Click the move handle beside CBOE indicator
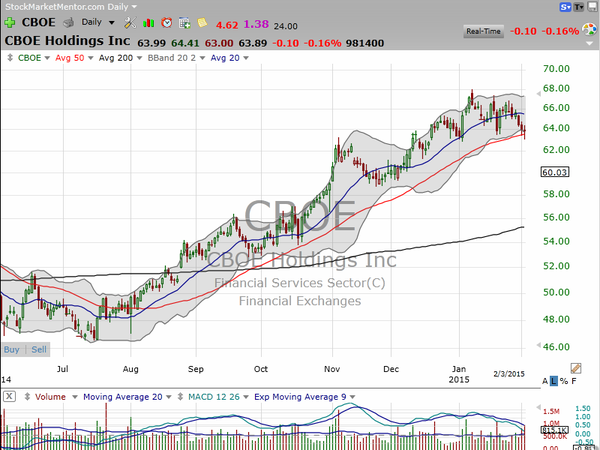The height and width of the screenshot is (450, 600). 10,58
